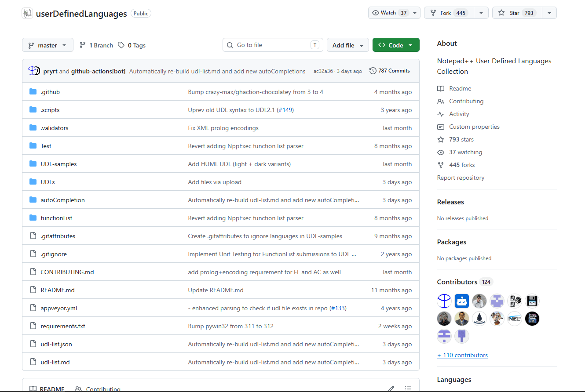Open the master branch selector dropdown
Image resolution: width=585 pixels, height=392 pixels.
coord(48,45)
